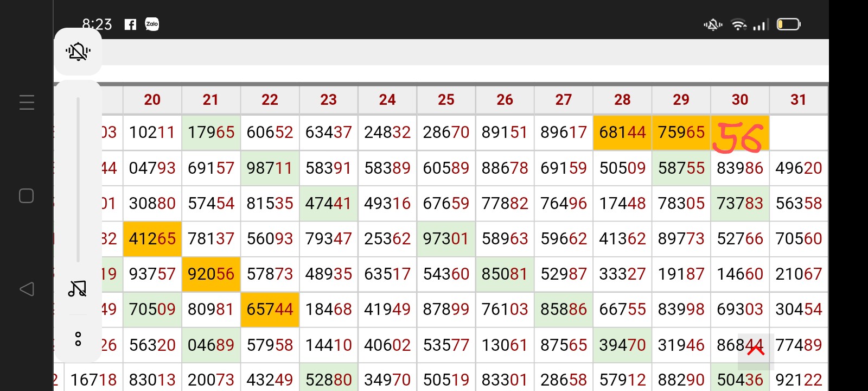Tap the green cell 47441

[329, 204]
